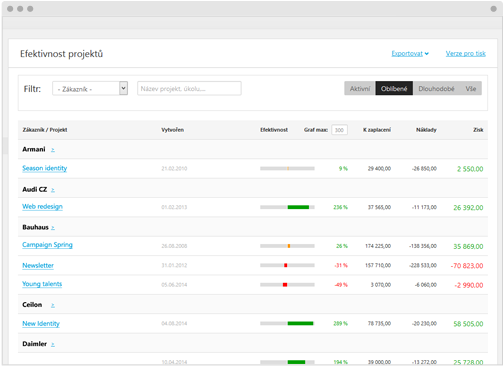Open the Newsletter project
504x367 pixels.
click(38, 266)
